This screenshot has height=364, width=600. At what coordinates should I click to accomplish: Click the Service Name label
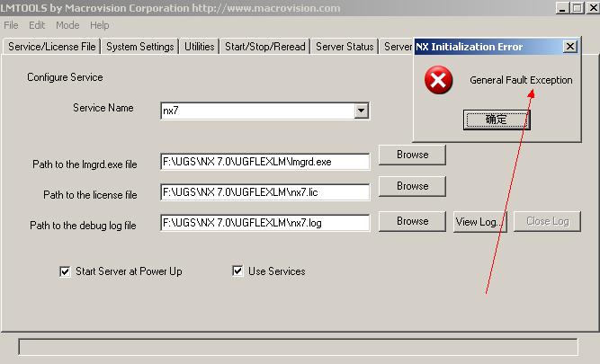[103, 108]
